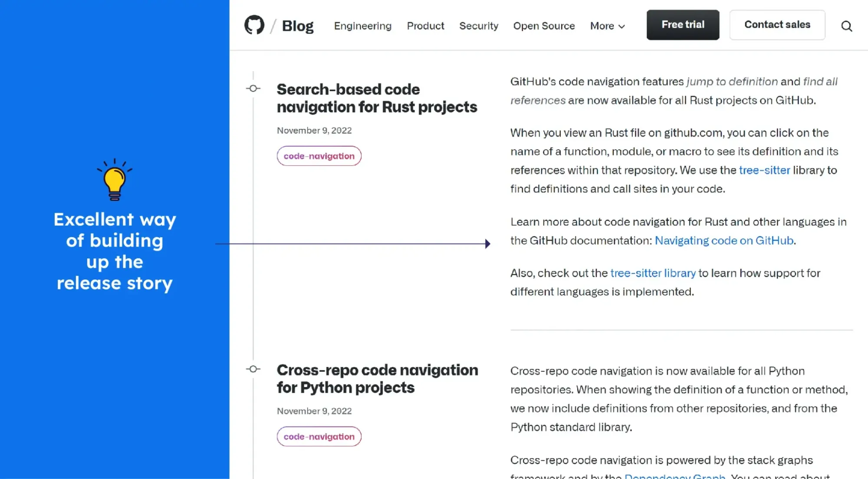Go to the Product section

pos(425,26)
